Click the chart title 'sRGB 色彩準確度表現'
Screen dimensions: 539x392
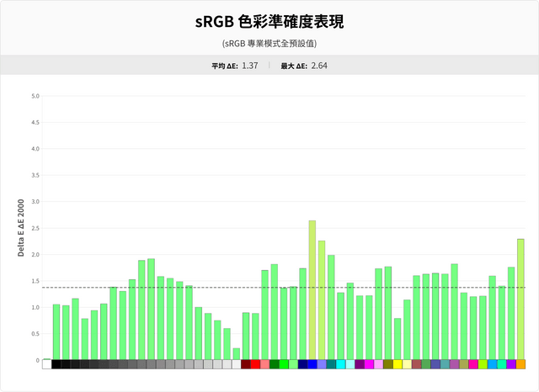point(269,21)
